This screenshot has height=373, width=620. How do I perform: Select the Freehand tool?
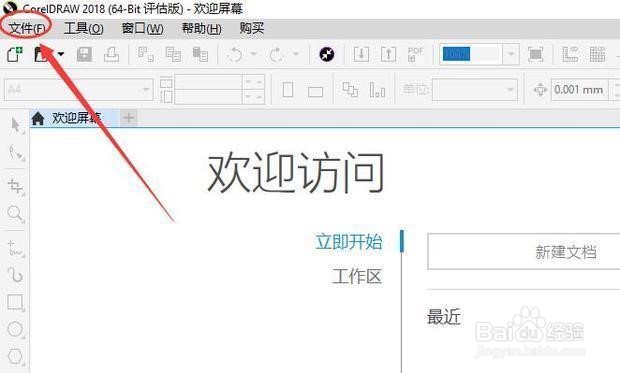click(x=16, y=248)
